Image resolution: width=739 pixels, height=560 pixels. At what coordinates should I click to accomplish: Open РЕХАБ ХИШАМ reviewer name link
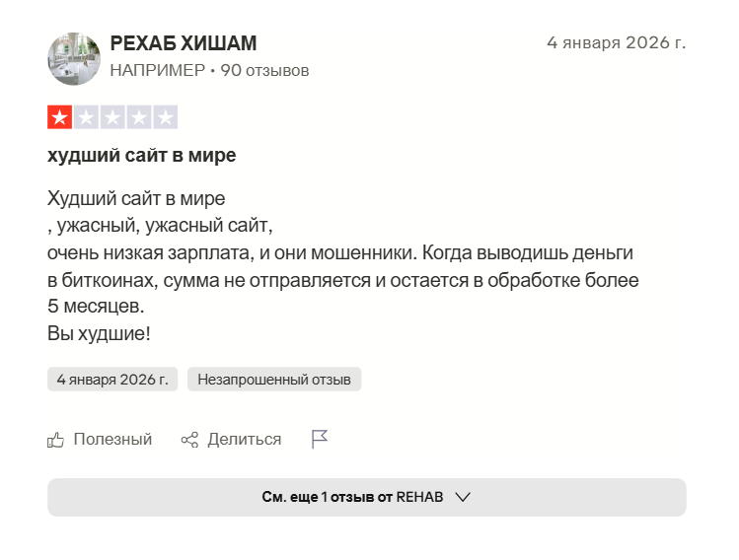[184, 43]
